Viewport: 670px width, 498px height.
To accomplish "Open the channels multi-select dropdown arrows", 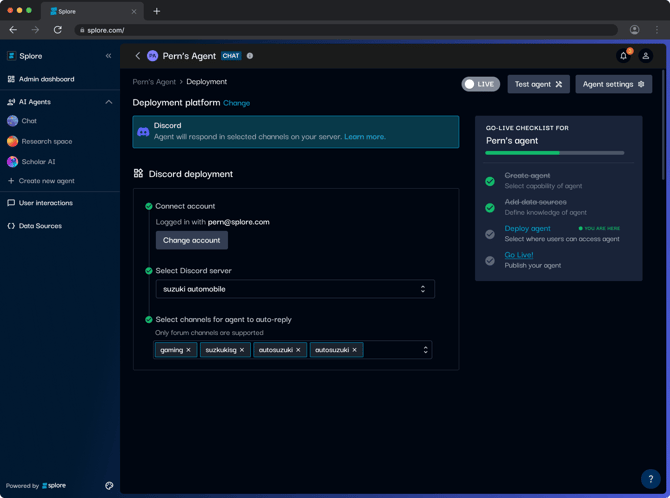I will point(425,350).
